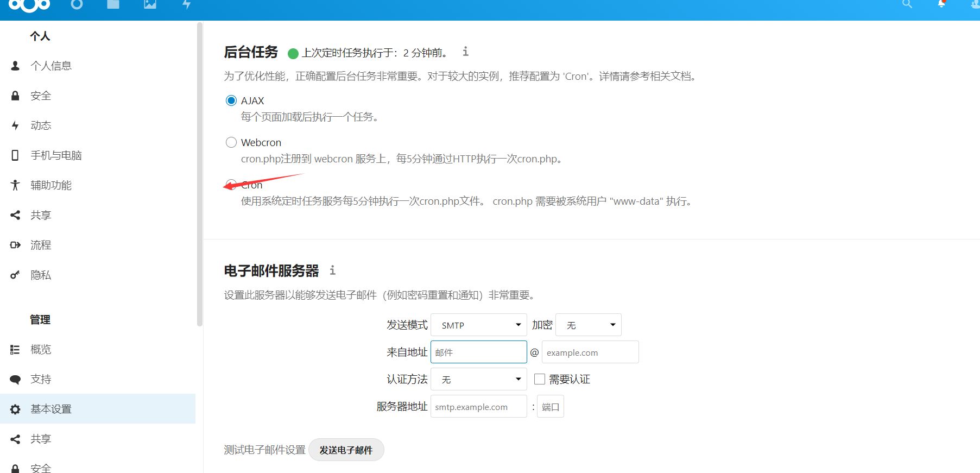
Task: Click the lock icon for personal 安全
Action: point(15,96)
